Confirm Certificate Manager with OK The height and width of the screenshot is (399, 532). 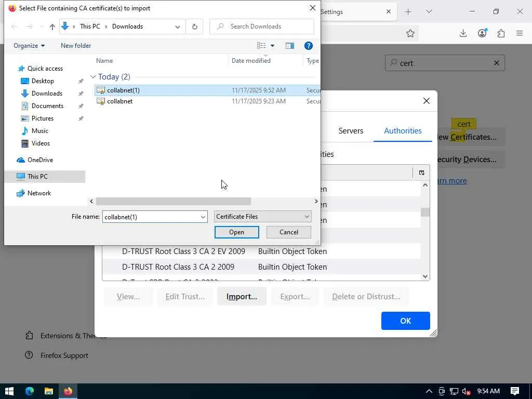point(405,321)
